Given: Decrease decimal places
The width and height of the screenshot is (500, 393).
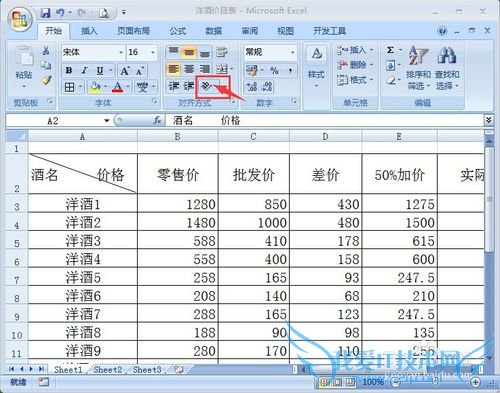Looking at the screenshot, I should tap(267, 87).
